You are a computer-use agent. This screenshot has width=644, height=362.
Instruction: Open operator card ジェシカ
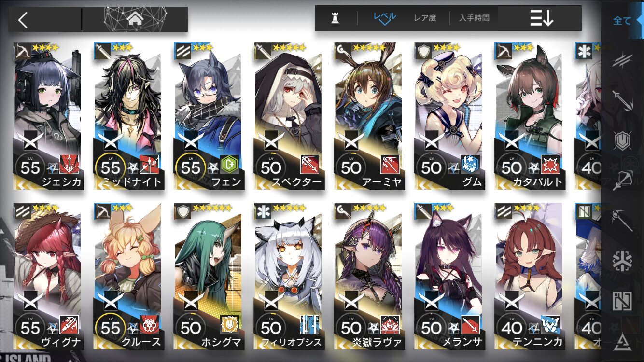click(47, 116)
